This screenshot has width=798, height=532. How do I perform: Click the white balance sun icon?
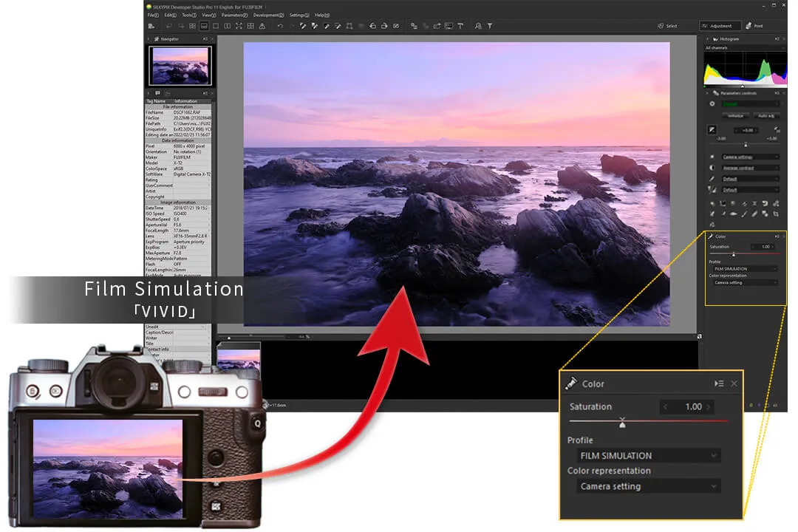712,157
